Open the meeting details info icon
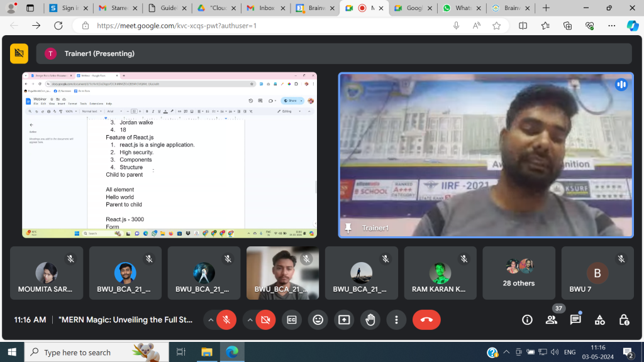The width and height of the screenshot is (644, 362). 527,320
